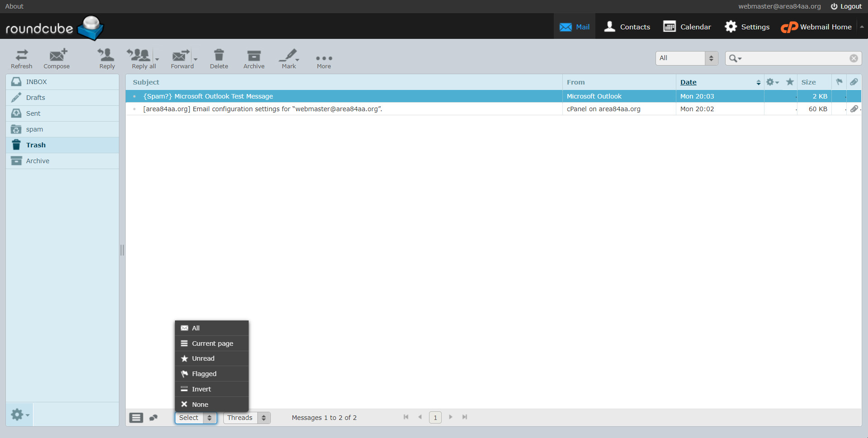Expand the Forward options arrow
This screenshot has height=438, width=868.
(196, 59)
